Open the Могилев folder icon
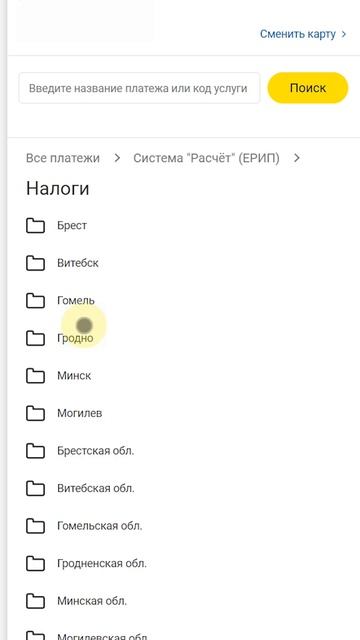Viewport: 360px width, 640px height. (36, 413)
